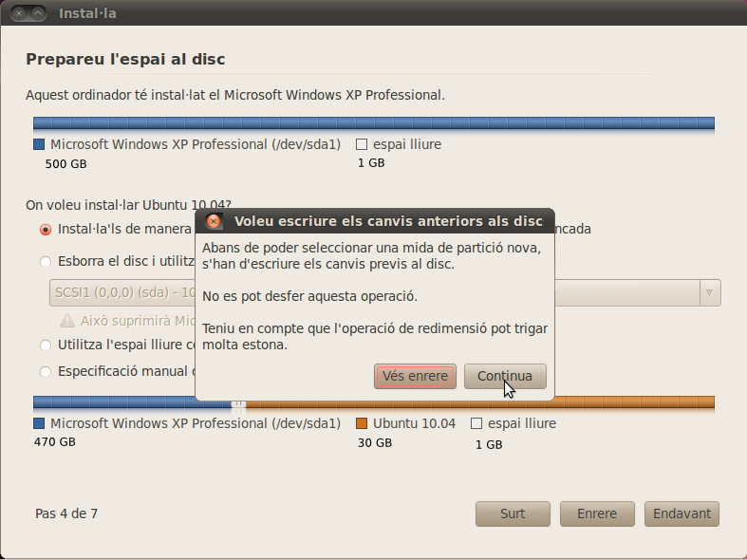This screenshot has height=560, width=747.
Task: Select the install side by side radio option
Action: tap(46, 230)
